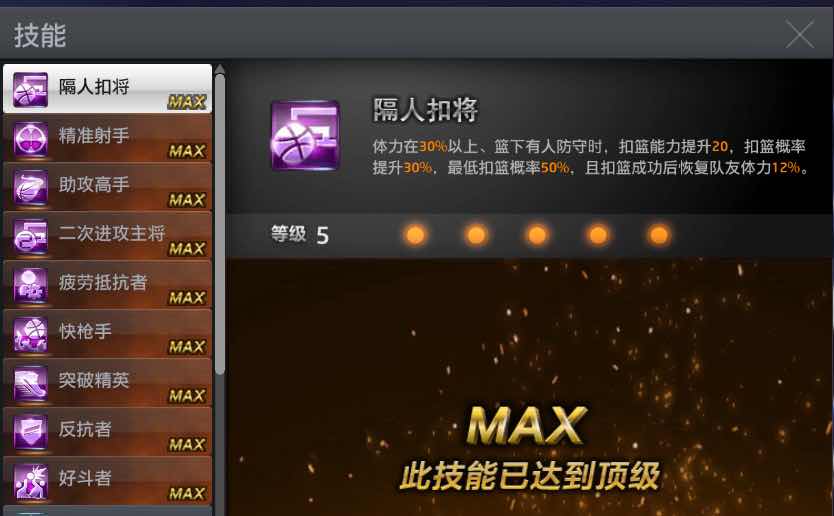Click the MAX badge on 反抗者
Viewport: 834px width, 516px height.
click(187, 444)
